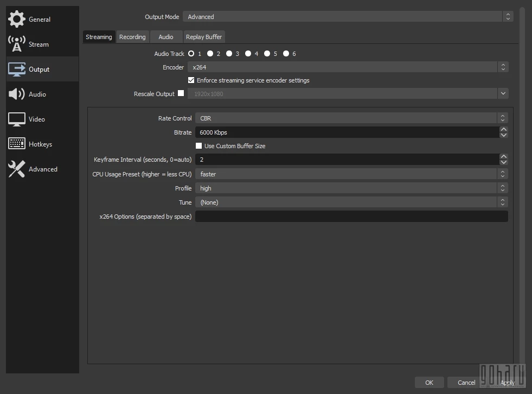Switch to the Recording tab
The width and height of the screenshot is (532, 394).
132,37
